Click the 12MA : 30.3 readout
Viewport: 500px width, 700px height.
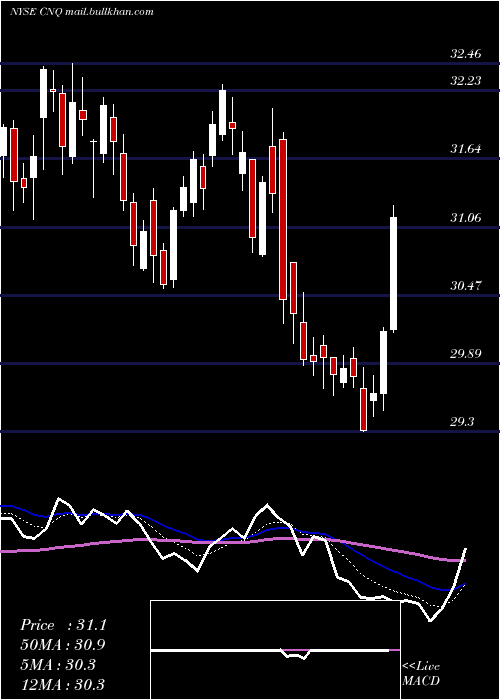coord(62,684)
